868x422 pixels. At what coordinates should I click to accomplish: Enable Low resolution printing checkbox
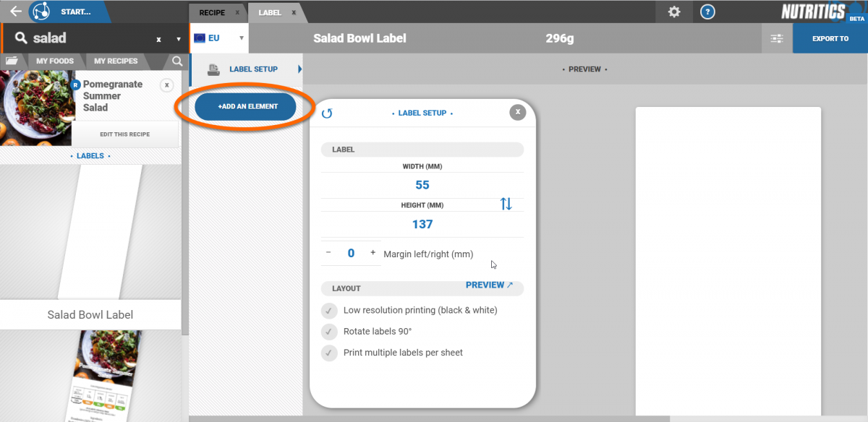pos(330,311)
